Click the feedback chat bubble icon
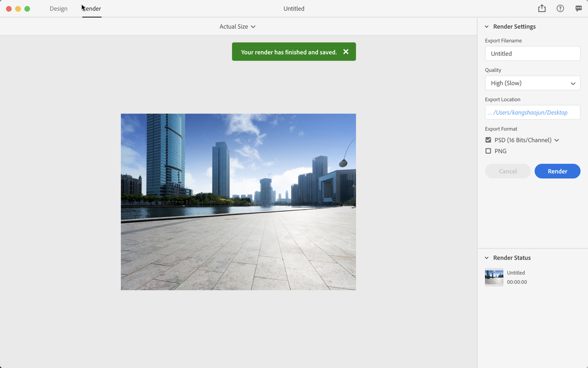 pos(578,8)
